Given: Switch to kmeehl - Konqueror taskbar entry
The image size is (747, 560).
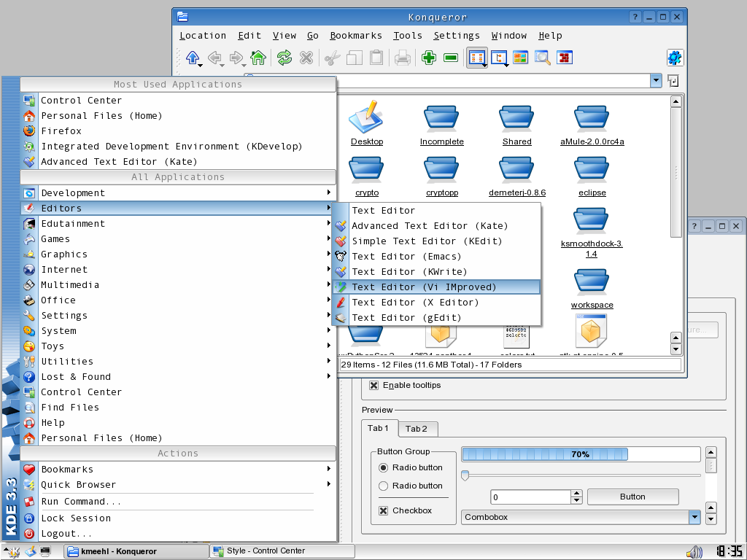Looking at the screenshot, I should pyautogui.click(x=136, y=551).
